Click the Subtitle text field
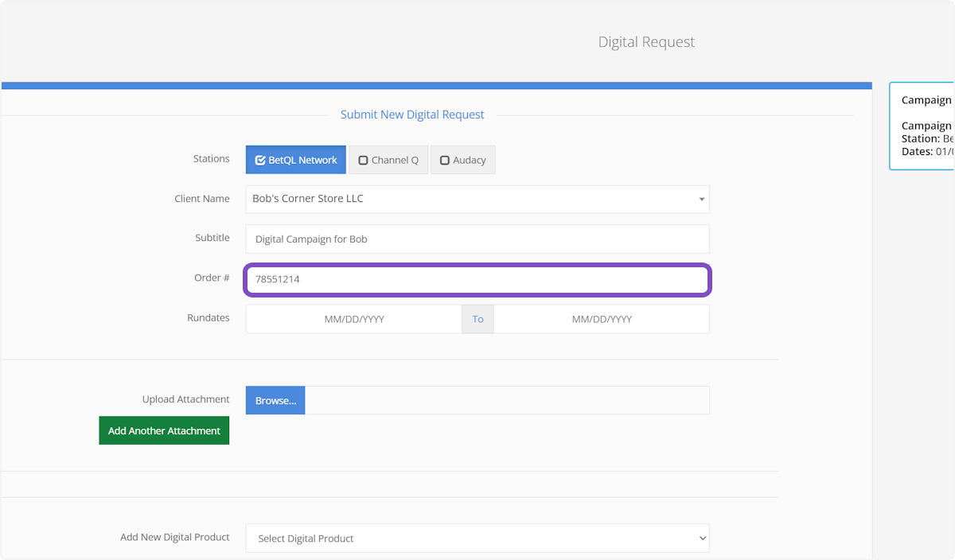Screen dimensions: 955x560 coord(477,239)
